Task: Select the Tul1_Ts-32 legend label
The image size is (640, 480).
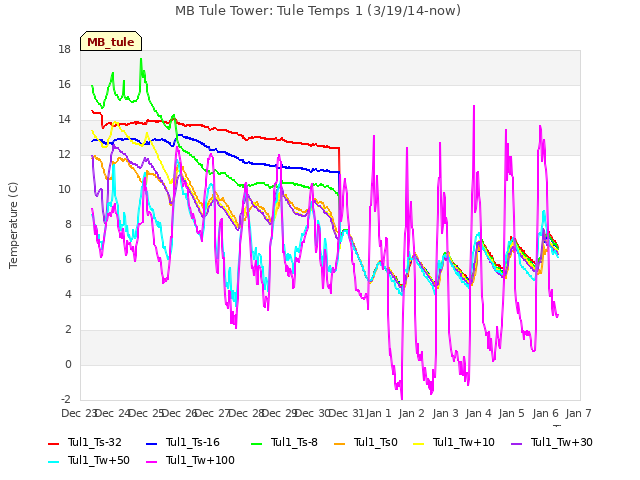Action: pyautogui.click(x=95, y=442)
